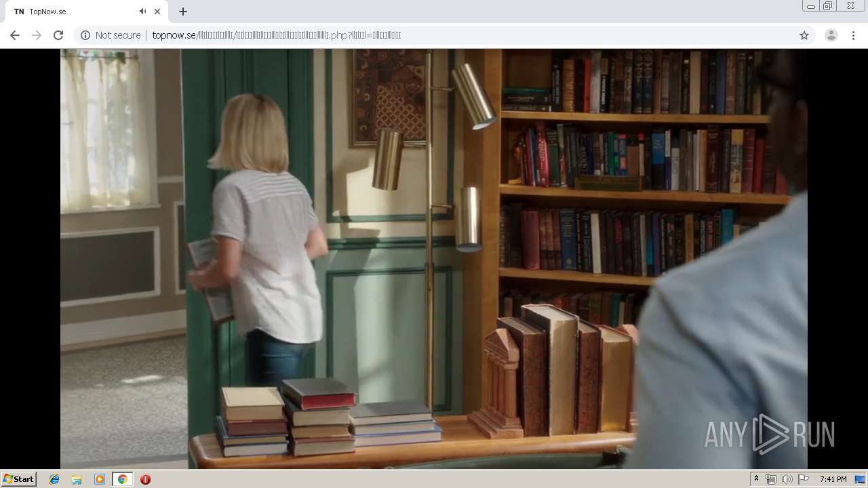Click the playing video area
This screenshot has height=488, width=868.
pos(434,259)
